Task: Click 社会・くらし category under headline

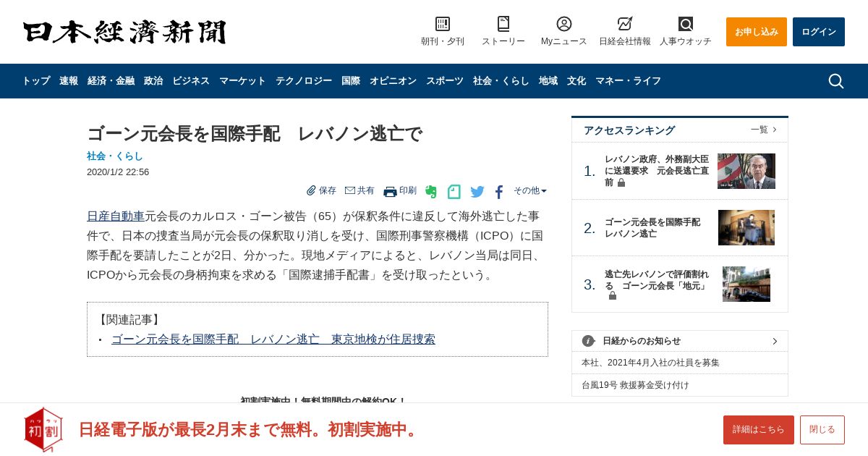Action: tap(115, 156)
